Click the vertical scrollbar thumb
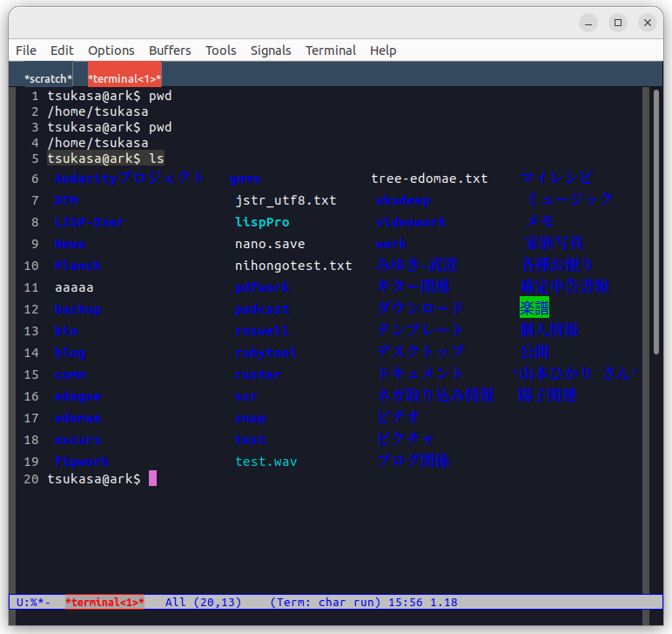Screen dimensions: 672x634 pos(655,222)
